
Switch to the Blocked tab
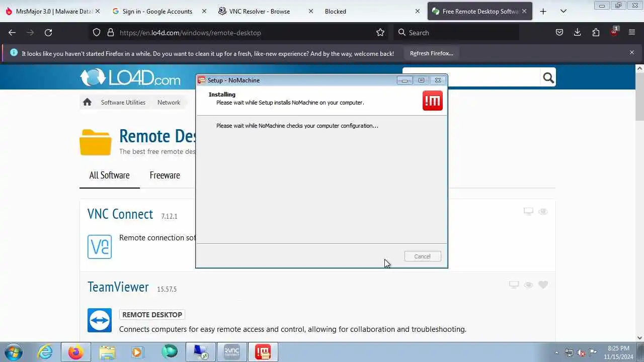point(371,11)
